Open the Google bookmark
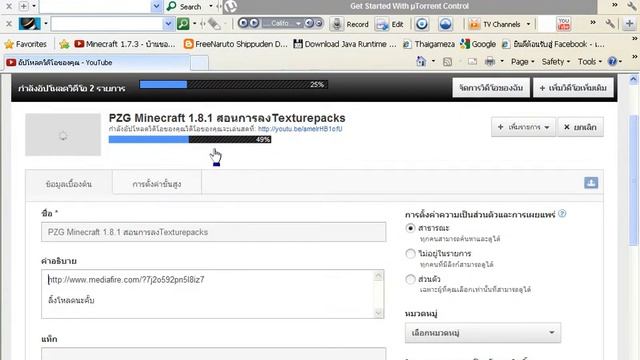 (x=478, y=44)
